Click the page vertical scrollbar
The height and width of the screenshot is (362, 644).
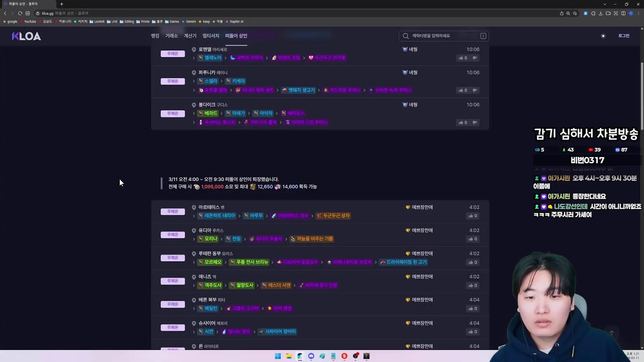pyautogui.click(x=641, y=96)
